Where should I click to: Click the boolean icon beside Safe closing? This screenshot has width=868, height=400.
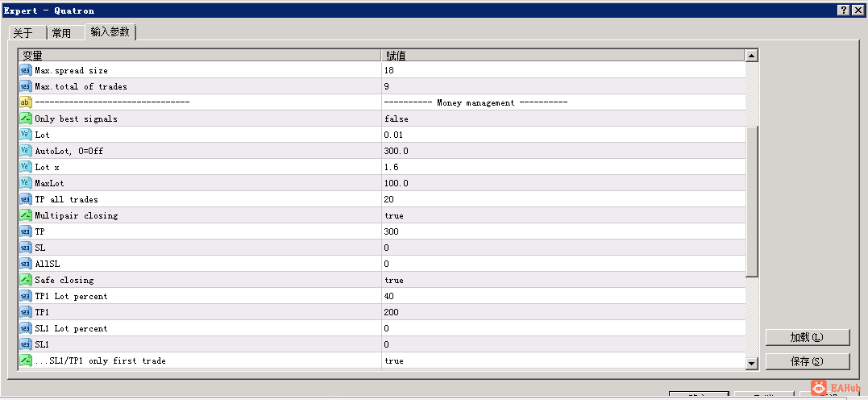26,280
